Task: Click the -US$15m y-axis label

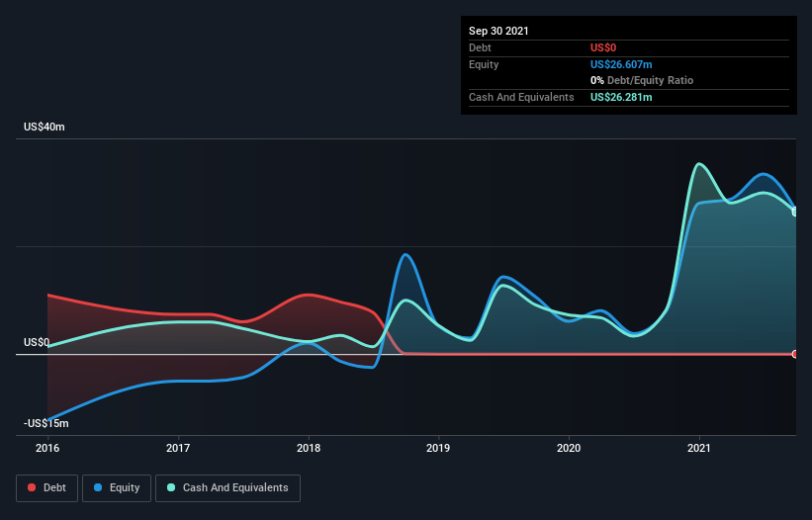Action: click(47, 423)
